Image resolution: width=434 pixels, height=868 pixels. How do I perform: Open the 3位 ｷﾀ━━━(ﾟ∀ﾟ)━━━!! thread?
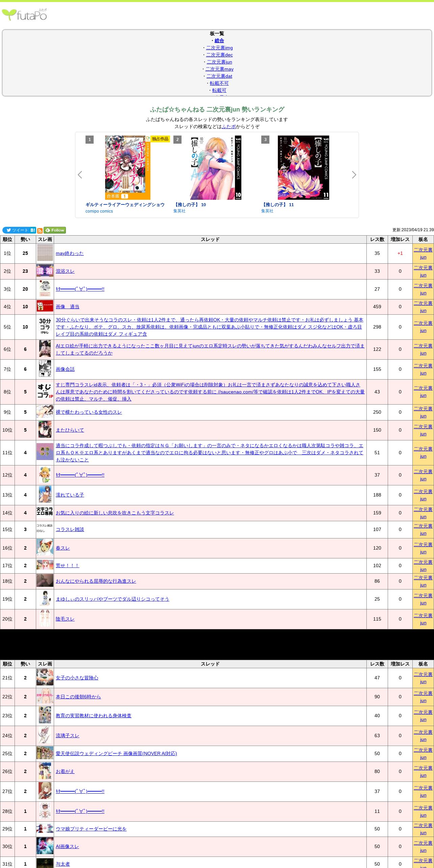(80, 289)
